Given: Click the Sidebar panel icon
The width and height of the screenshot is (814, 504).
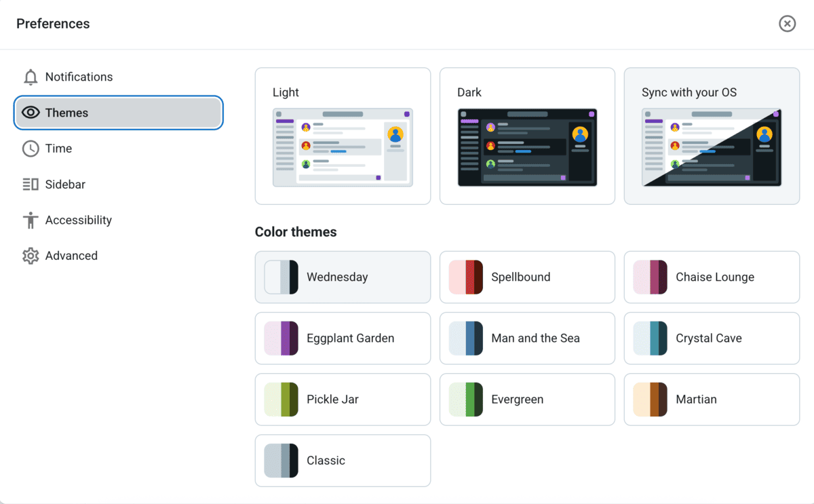Looking at the screenshot, I should [x=31, y=184].
